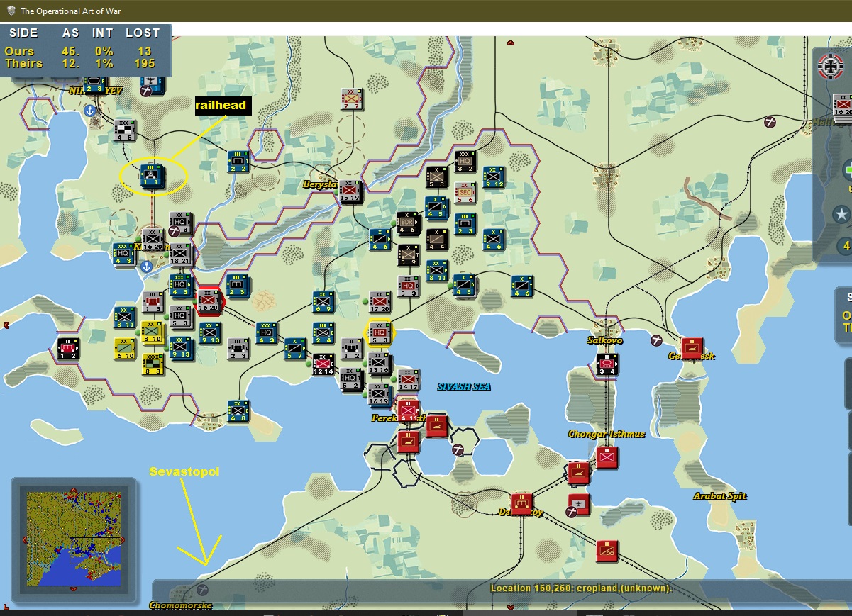Select the yellow XX 6-10 unit
Viewport: 852px width, 616px height.
(x=125, y=348)
